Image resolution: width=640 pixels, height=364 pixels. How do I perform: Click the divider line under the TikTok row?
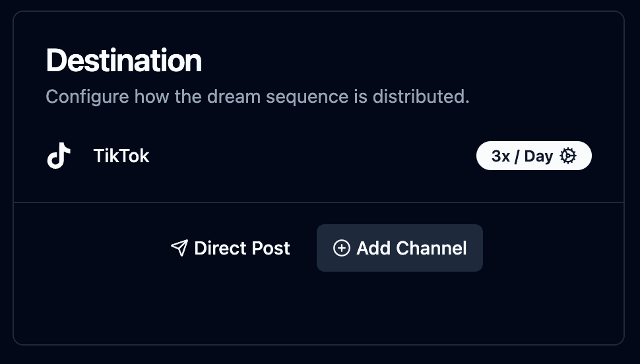(x=319, y=202)
